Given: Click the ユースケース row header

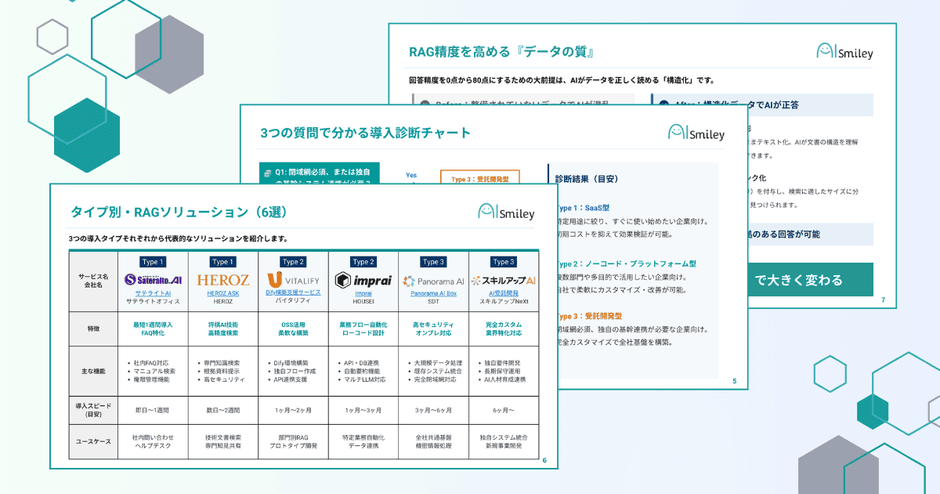Looking at the screenshot, I should pyautogui.click(x=94, y=442).
